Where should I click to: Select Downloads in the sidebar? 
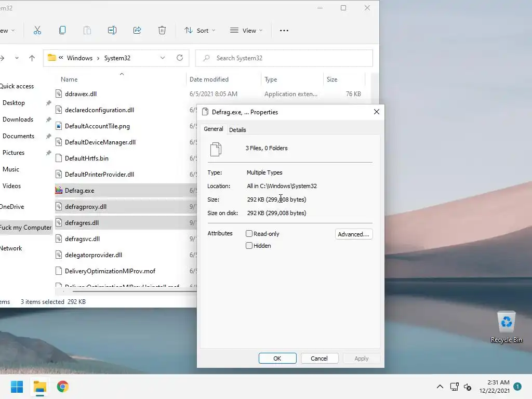[18, 119]
